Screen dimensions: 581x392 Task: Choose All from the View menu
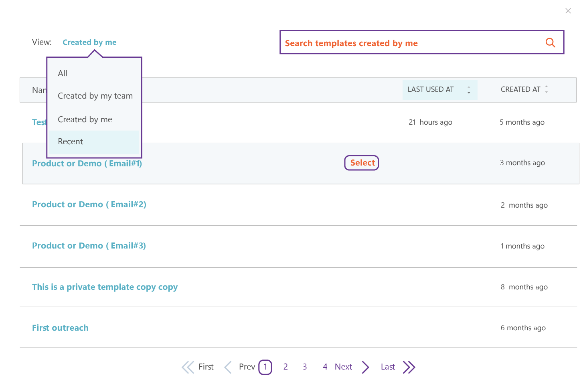point(63,73)
